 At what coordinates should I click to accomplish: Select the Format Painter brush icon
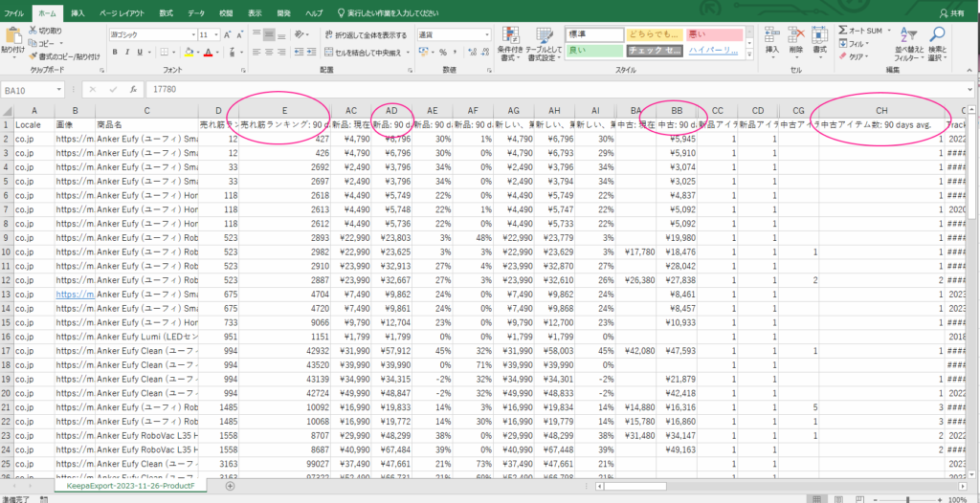click(33, 55)
